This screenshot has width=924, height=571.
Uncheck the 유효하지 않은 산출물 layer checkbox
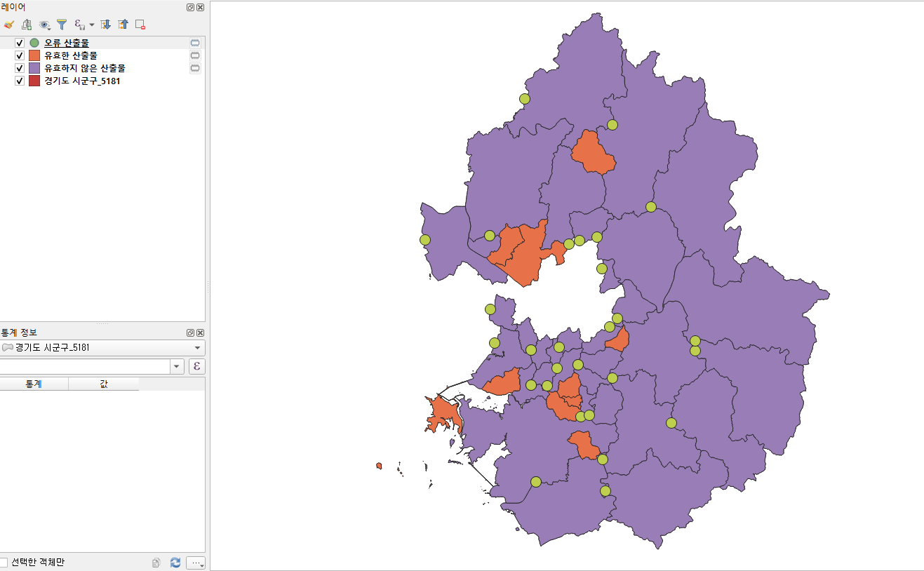tap(20, 68)
